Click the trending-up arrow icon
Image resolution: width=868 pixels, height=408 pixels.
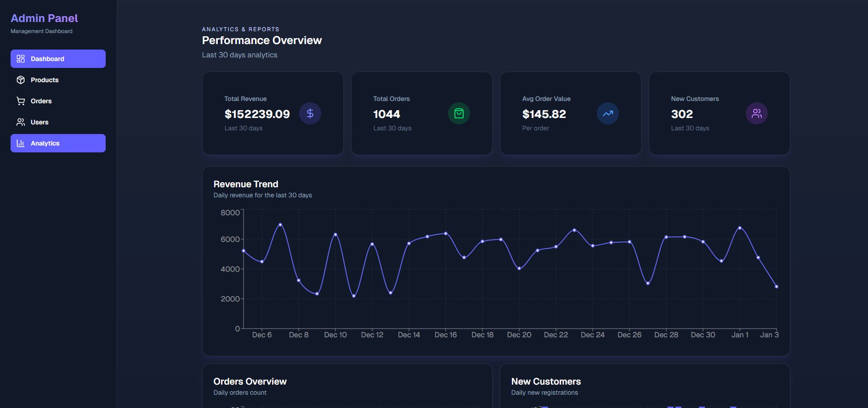point(608,113)
